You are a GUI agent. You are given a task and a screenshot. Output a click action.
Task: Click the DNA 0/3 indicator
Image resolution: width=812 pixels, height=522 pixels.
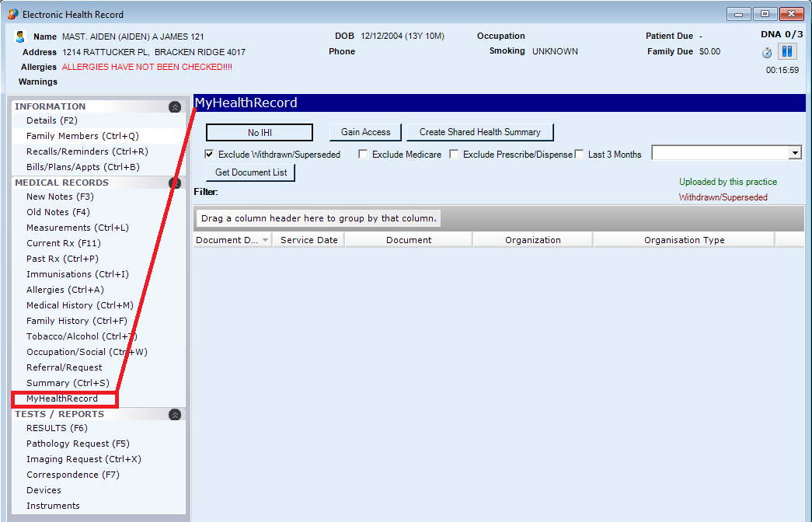pyautogui.click(x=782, y=34)
